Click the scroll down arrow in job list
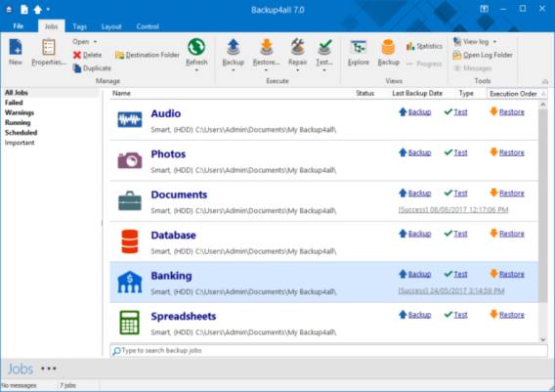Screen dimensions: 555x392 coord(543,339)
